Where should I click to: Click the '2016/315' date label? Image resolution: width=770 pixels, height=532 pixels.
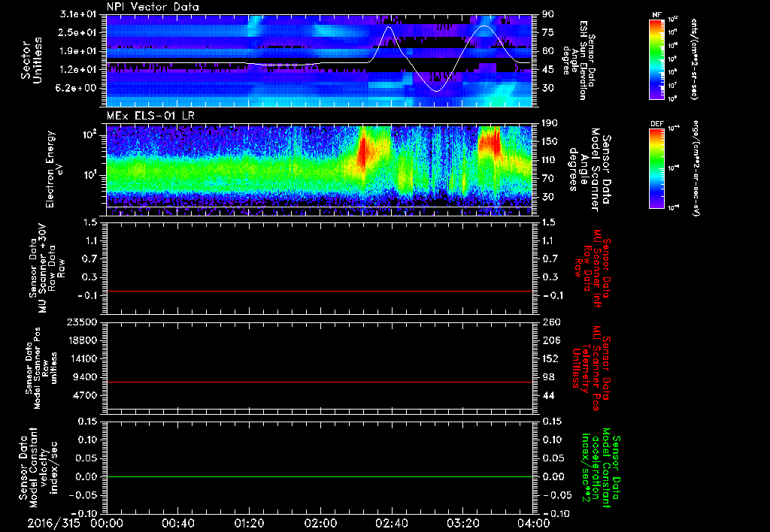click(x=53, y=523)
